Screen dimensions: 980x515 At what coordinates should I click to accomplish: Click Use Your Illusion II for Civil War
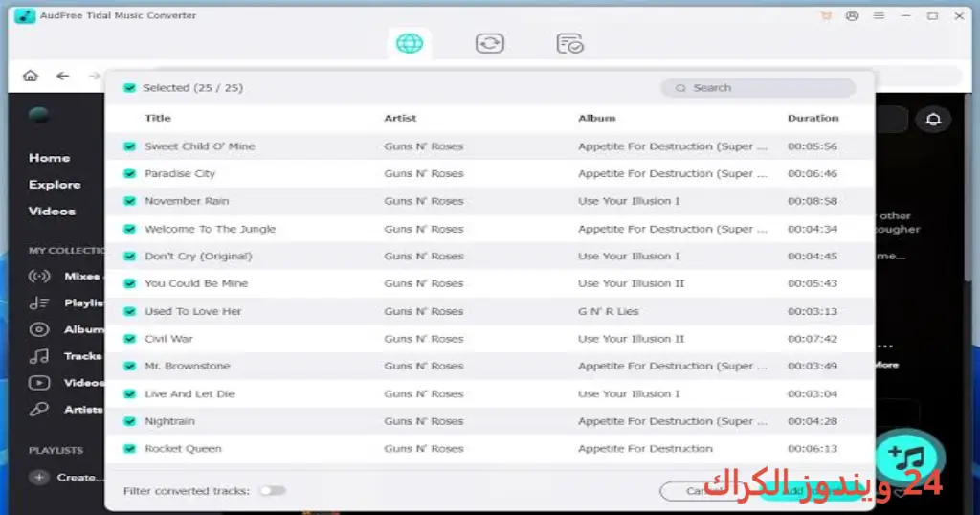pos(632,339)
